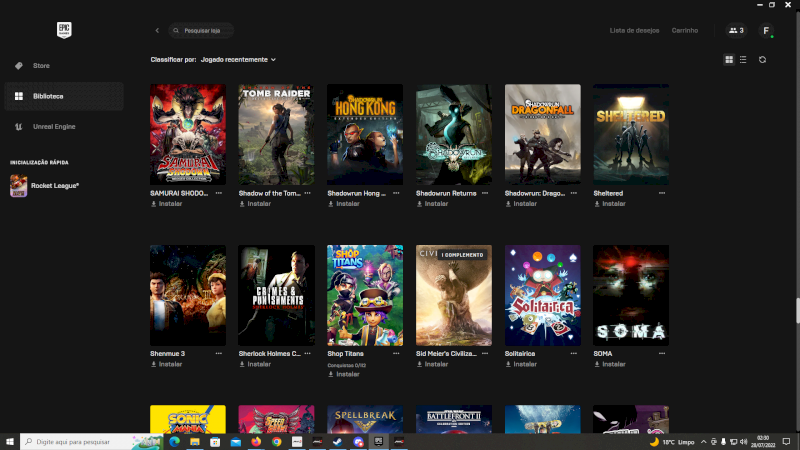Open Lista de desejos link
This screenshot has width=800, height=450.
pyautogui.click(x=634, y=31)
